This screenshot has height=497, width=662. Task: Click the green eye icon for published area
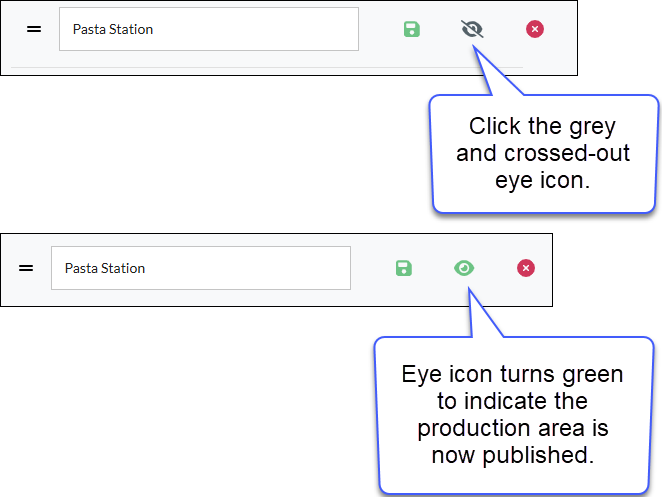(x=464, y=268)
